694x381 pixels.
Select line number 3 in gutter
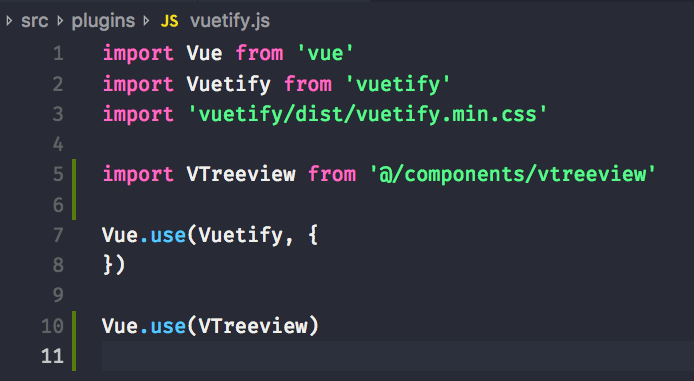(x=58, y=114)
